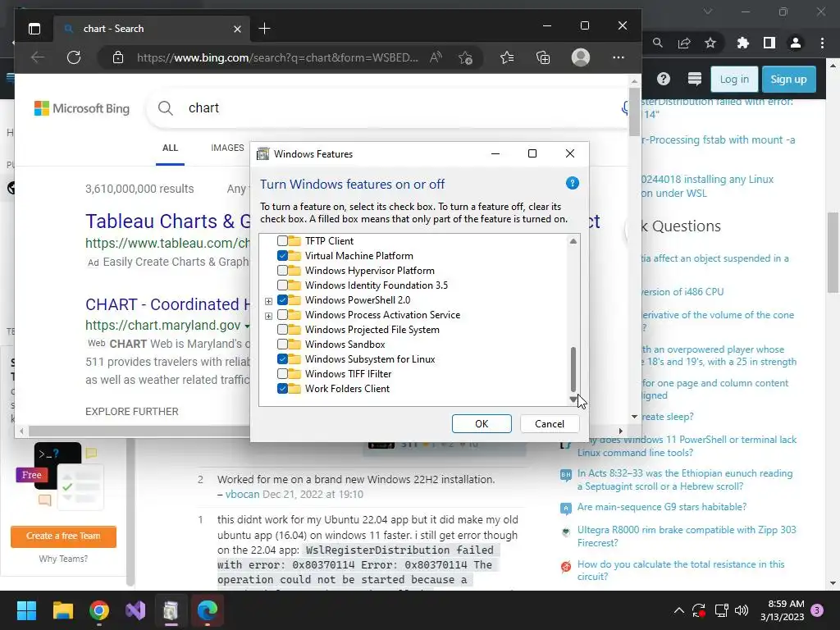The width and height of the screenshot is (840, 630).
Task: Click the Chrome profile icon
Action: pos(796,43)
